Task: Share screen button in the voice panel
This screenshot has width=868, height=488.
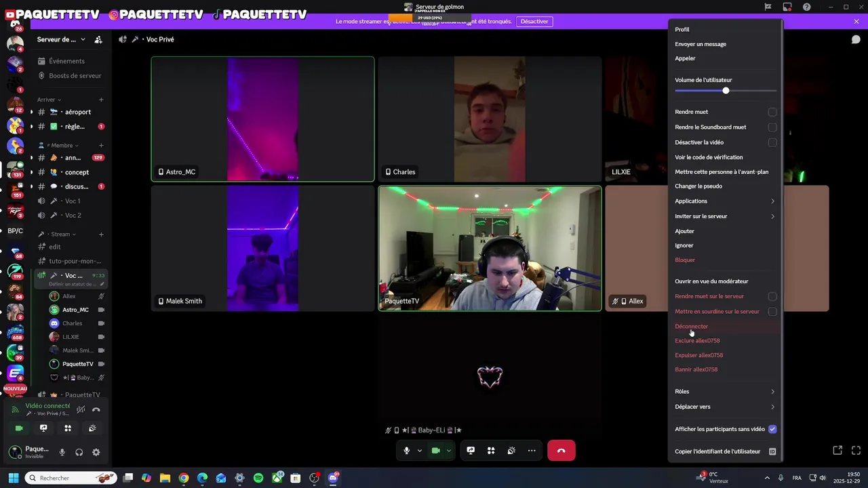Action: 43,428
